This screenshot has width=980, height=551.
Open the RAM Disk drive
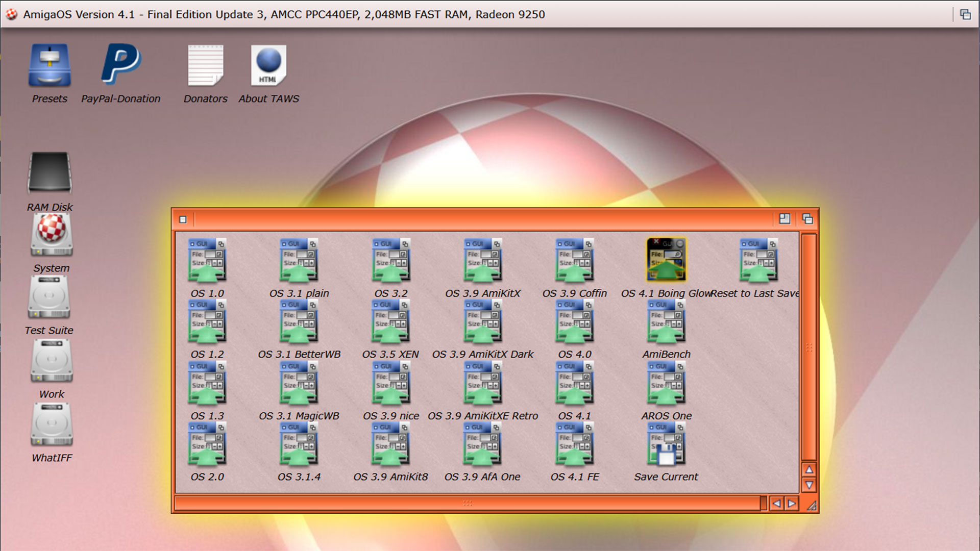point(50,173)
